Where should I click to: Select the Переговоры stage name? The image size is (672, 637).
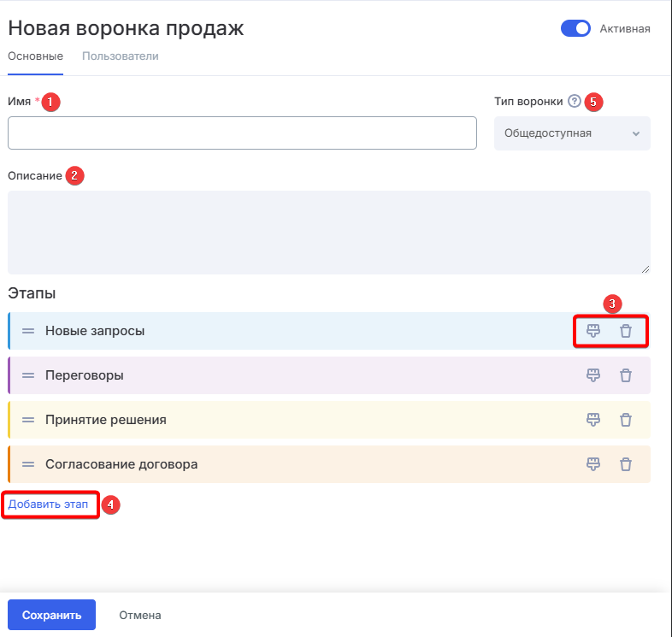pyautogui.click(x=85, y=375)
